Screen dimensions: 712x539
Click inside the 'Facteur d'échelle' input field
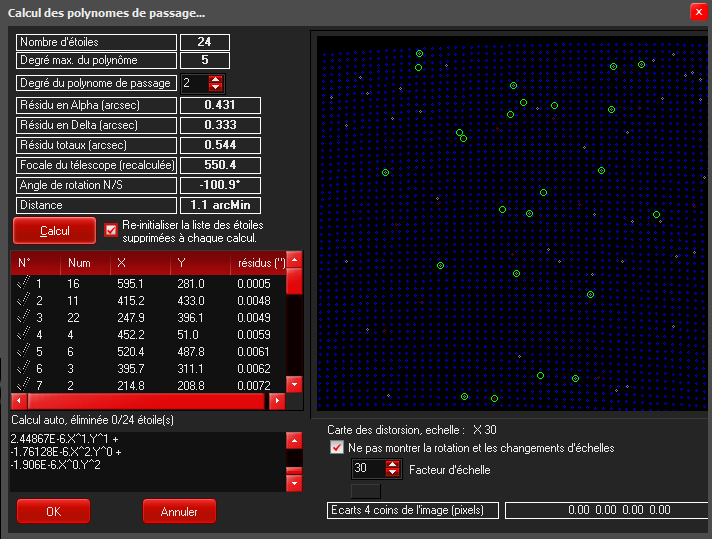[366, 468]
